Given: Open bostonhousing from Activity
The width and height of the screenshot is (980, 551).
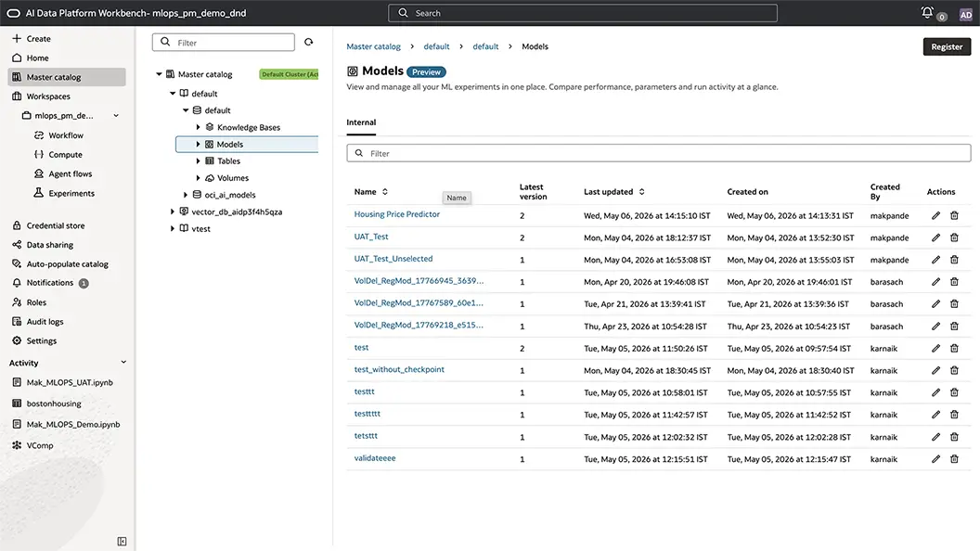Looking at the screenshot, I should (54, 404).
